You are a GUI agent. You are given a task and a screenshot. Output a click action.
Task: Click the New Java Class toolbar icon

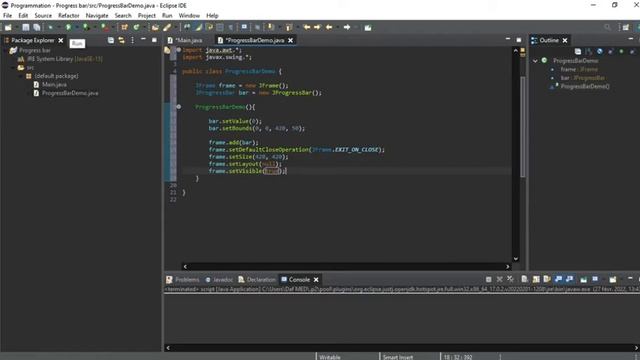point(136,27)
